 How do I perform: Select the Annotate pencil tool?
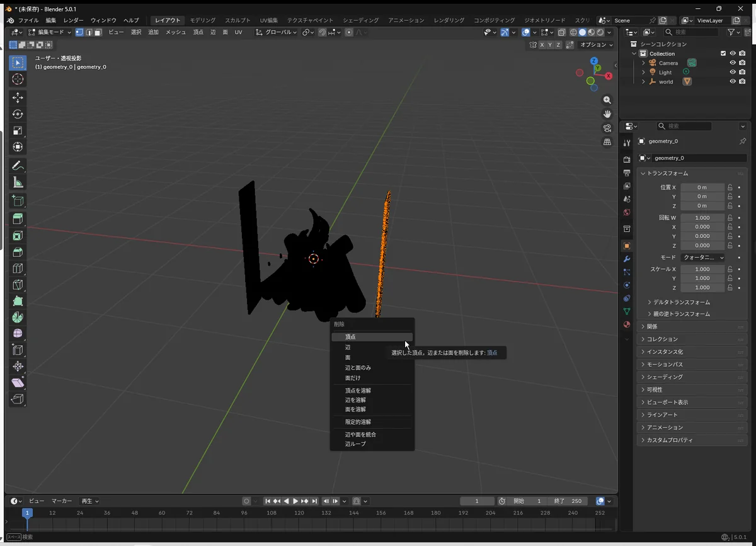[x=18, y=166]
